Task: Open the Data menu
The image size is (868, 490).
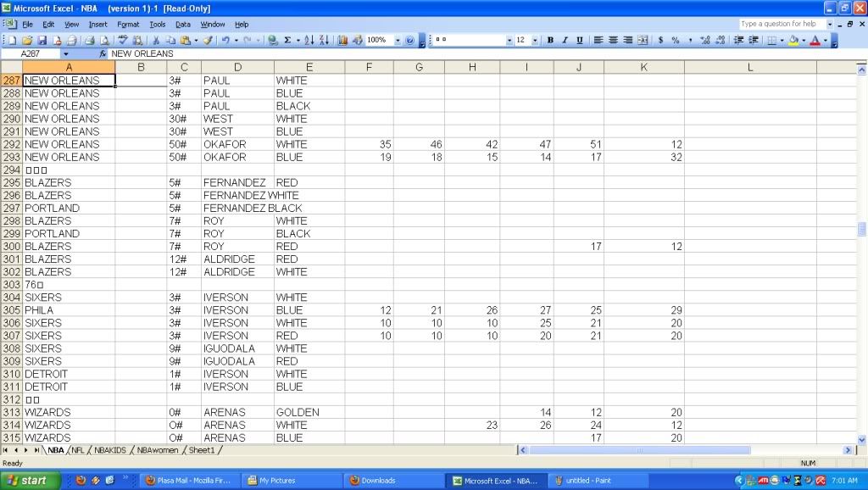Action: pyautogui.click(x=183, y=25)
